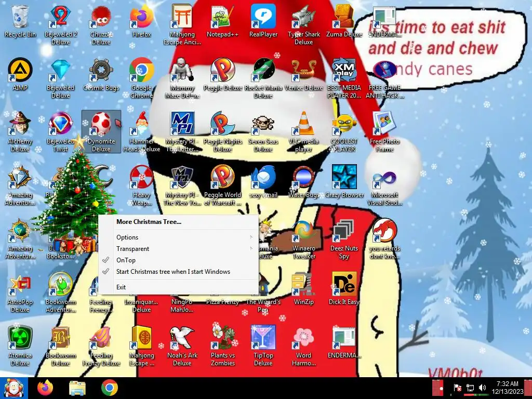Select the TipTop Deluxe icon
This screenshot has height=399, width=532.
(x=263, y=345)
